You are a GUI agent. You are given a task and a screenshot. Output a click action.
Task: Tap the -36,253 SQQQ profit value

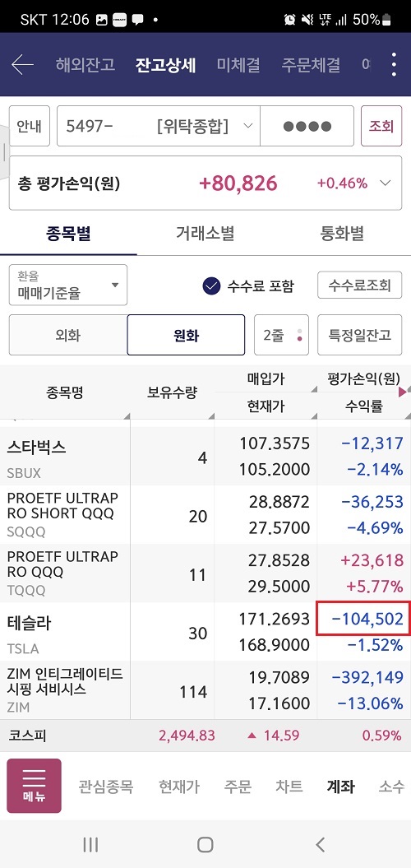pos(372,502)
